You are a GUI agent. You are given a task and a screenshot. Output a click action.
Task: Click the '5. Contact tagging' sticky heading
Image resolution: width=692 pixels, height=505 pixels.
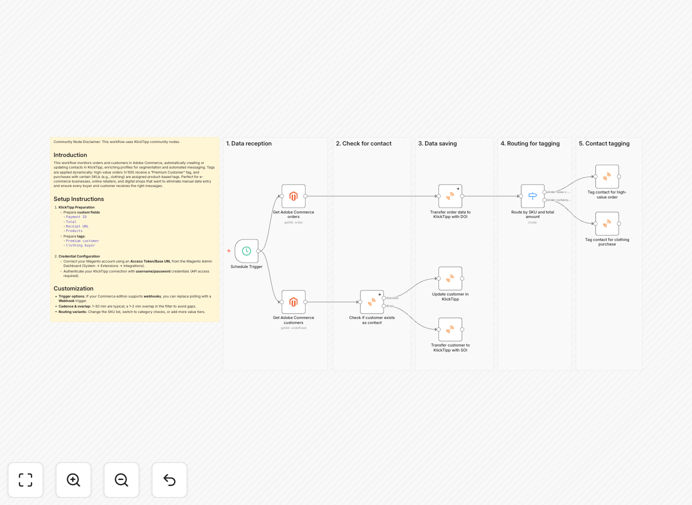tap(604, 143)
